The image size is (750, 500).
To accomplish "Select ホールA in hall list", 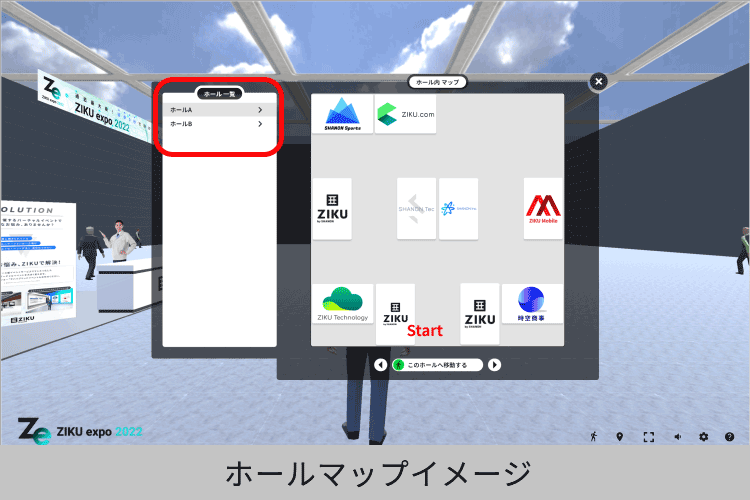I will [x=219, y=110].
